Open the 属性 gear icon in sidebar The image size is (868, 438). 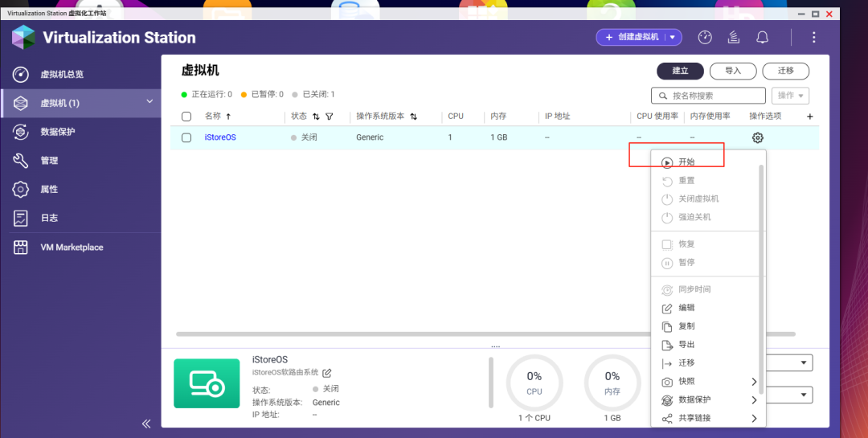click(20, 190)
